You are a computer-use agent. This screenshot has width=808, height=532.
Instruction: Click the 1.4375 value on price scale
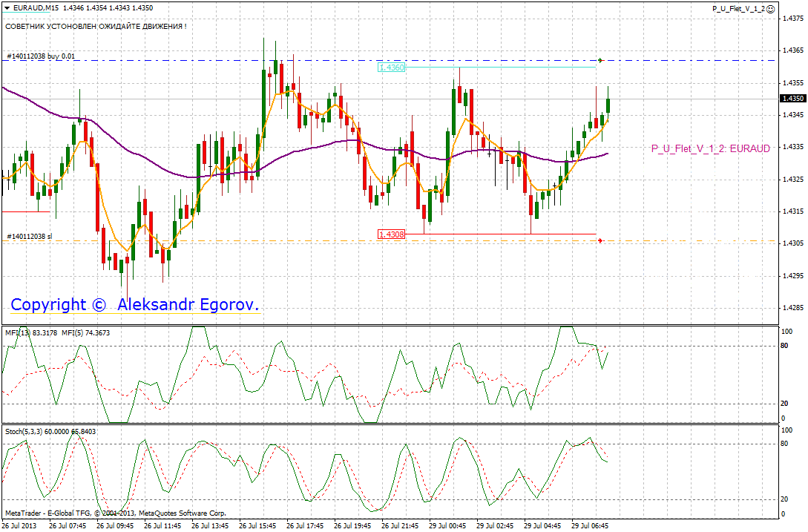tap(793, 18)
